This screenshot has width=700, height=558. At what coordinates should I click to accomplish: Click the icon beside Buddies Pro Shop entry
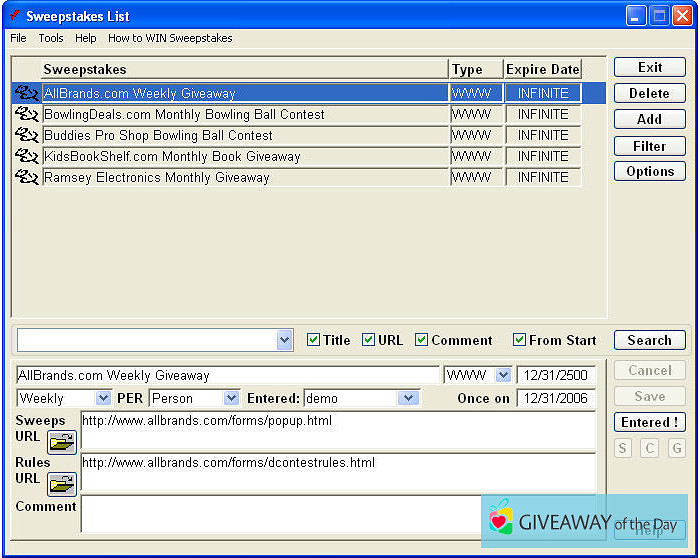pos(26,135)
